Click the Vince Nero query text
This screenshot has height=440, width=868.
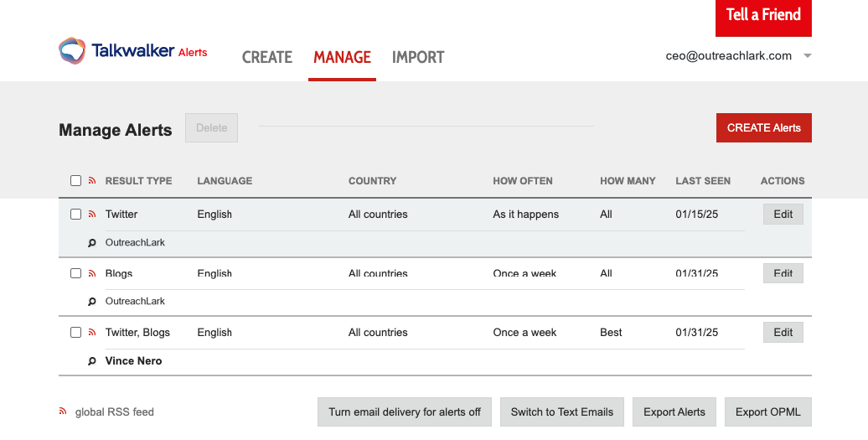click(x=133, y=361)
